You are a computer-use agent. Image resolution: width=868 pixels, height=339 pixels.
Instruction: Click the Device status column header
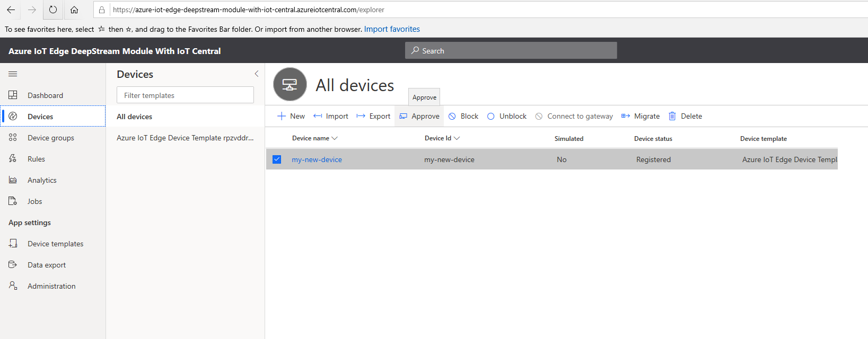653,138
